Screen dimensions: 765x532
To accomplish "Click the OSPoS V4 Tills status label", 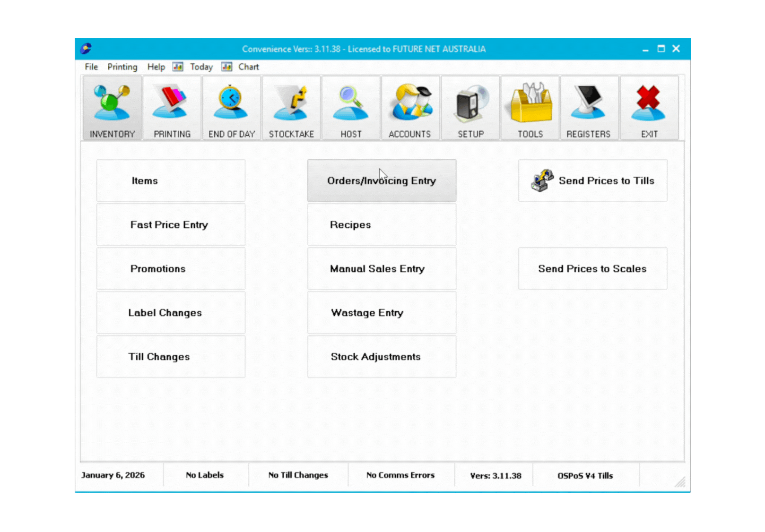I will pos(585,475).
